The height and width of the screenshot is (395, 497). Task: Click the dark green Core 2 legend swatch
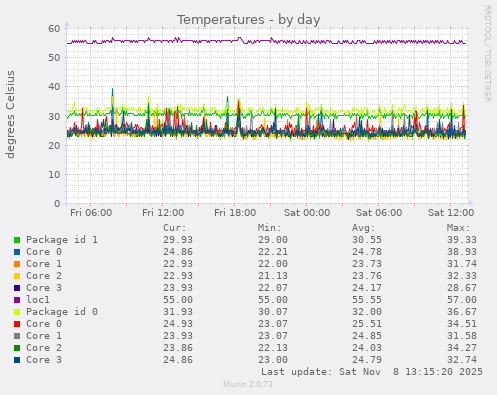click(x=17, y=348)
